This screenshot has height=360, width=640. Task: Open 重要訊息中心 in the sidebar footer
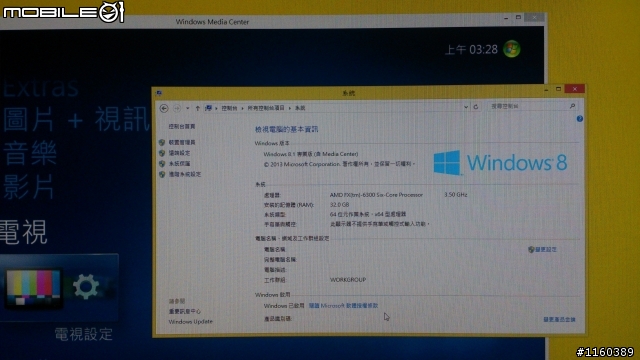pyautogui.click(x=184, y=311)
